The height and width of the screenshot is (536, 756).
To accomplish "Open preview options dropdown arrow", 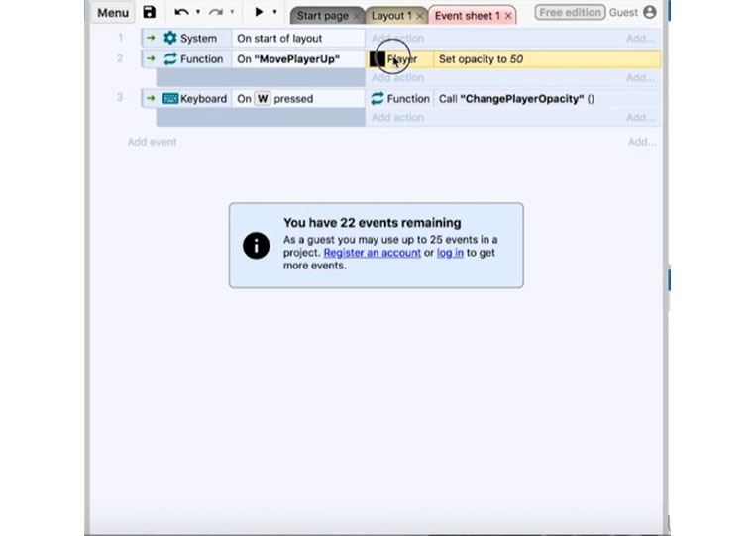I will (x=274, y=12).
